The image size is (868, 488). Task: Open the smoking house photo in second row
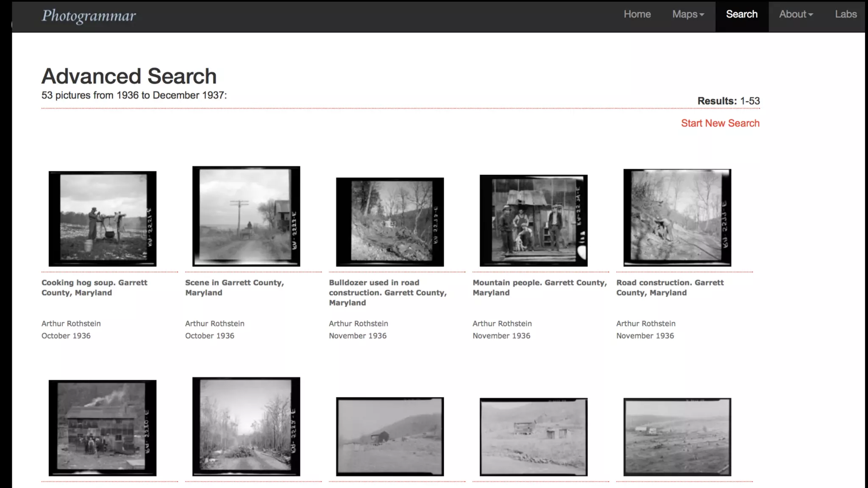click(103, 428)
